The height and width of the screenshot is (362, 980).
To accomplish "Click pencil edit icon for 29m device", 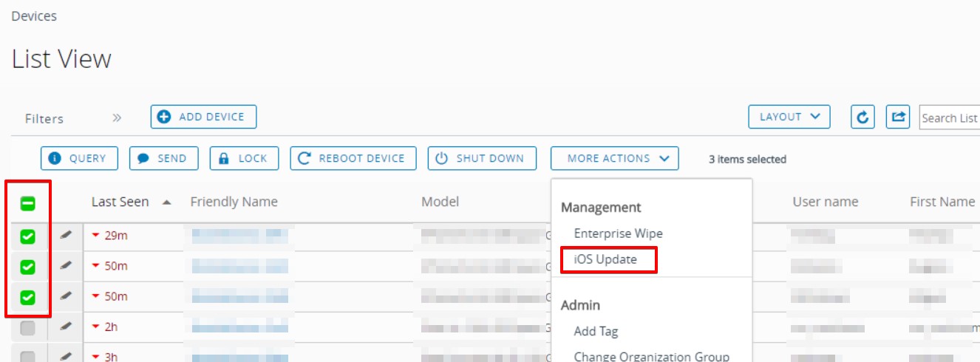I will tap(66, 236).
